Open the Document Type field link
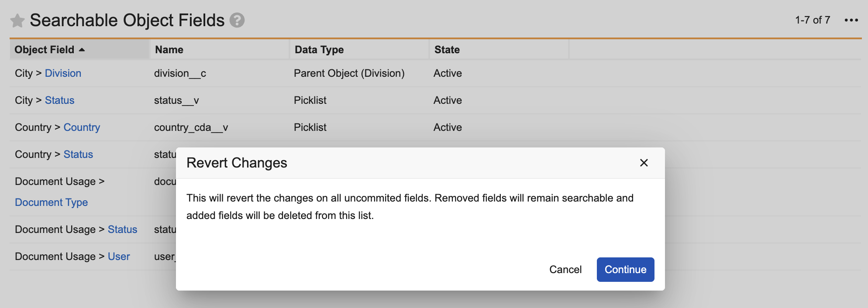Screen dimensions: 868x308 pos(52,202)
